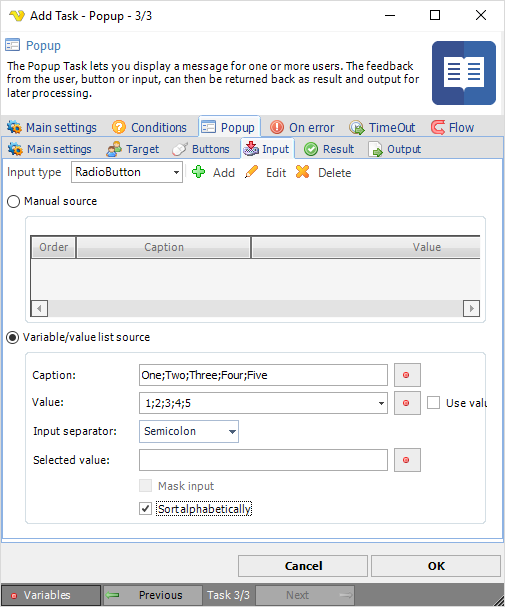Viewport: 505px width, 607px height.
Task: Click the green Add plus icon
Action: (x=199, y=172)
